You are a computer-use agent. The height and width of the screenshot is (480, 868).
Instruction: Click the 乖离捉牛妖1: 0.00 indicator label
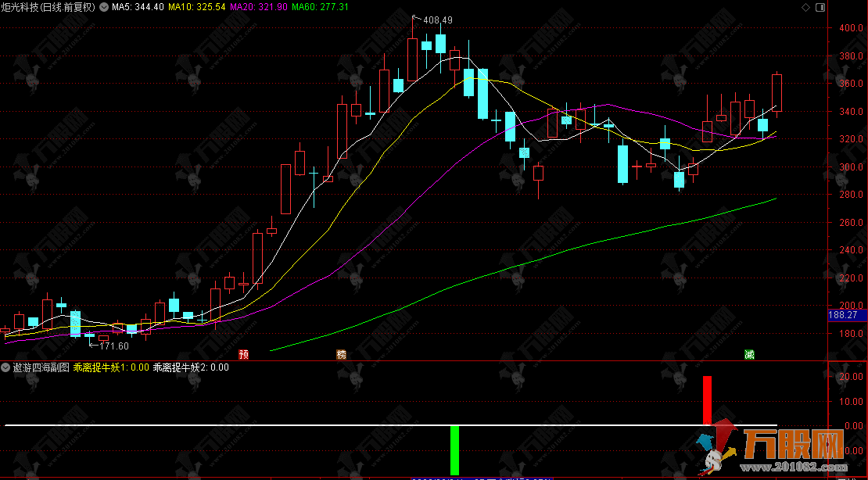click(x=112, y=367)
